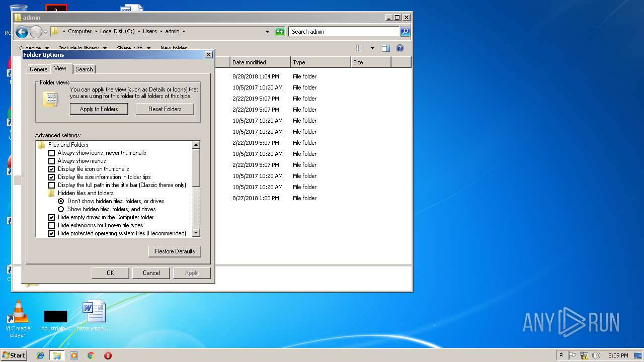644x362 pixels.
Task: Expand the admin breadcrumb arrow
Action: pos(184,31)
